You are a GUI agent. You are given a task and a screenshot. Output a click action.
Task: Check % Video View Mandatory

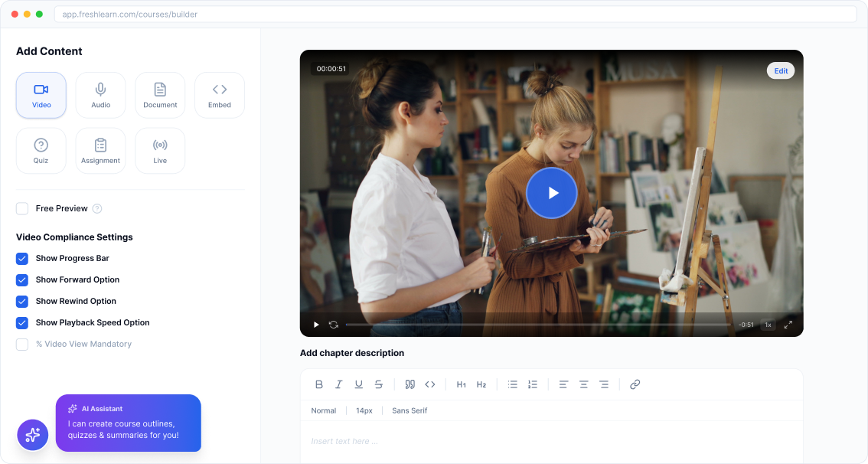pos(22,345)
